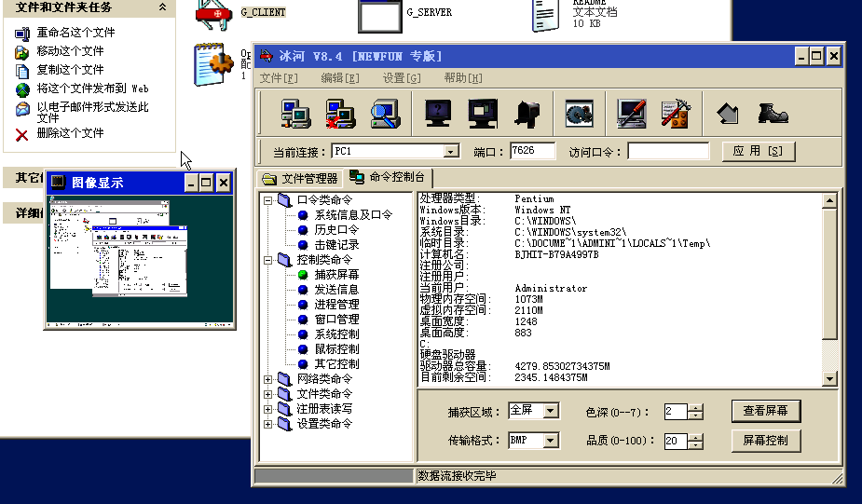Click the monitor with screwdriver config icon
862x504 pixels.
tap(631, 114)
